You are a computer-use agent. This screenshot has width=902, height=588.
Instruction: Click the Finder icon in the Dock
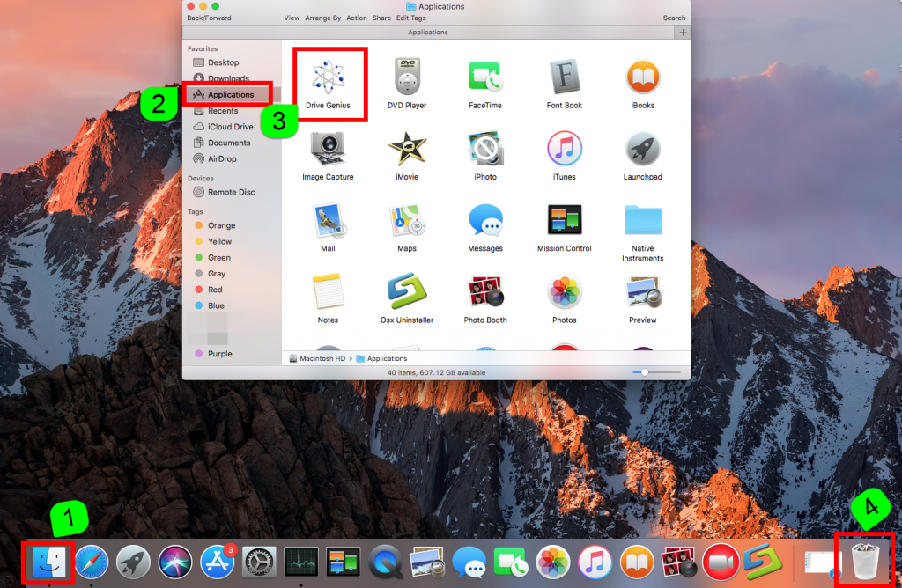click(x=48, y=561)
